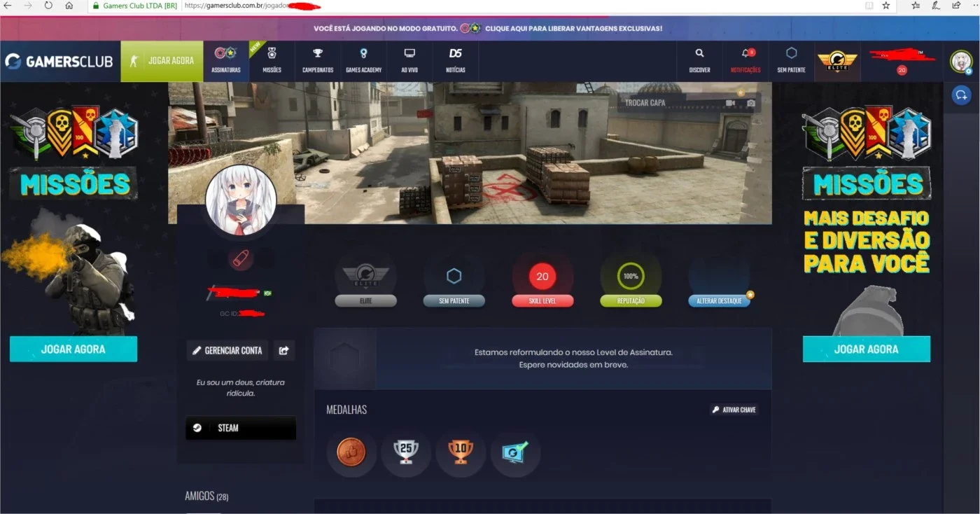Click the browser back arrow

point(8,6)
